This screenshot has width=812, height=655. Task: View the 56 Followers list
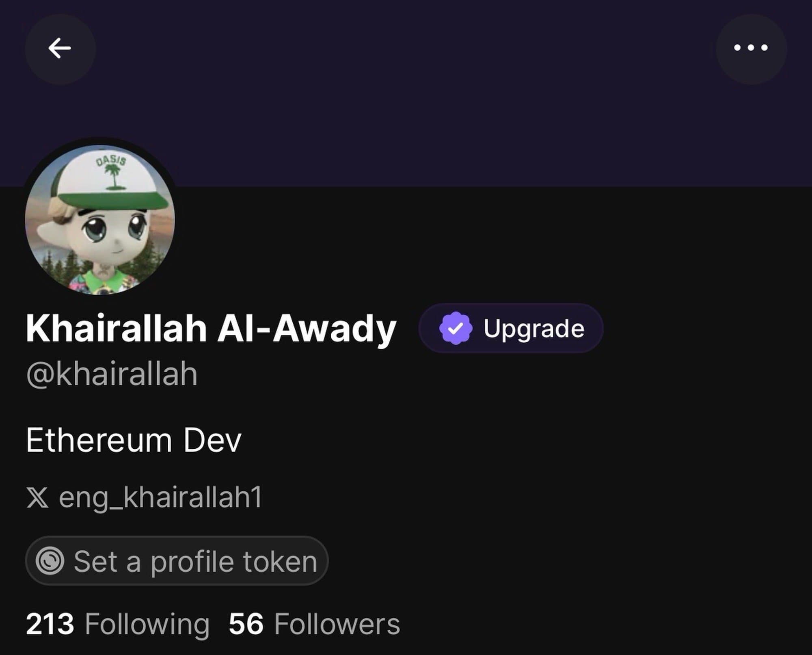(x=314, y=624)
